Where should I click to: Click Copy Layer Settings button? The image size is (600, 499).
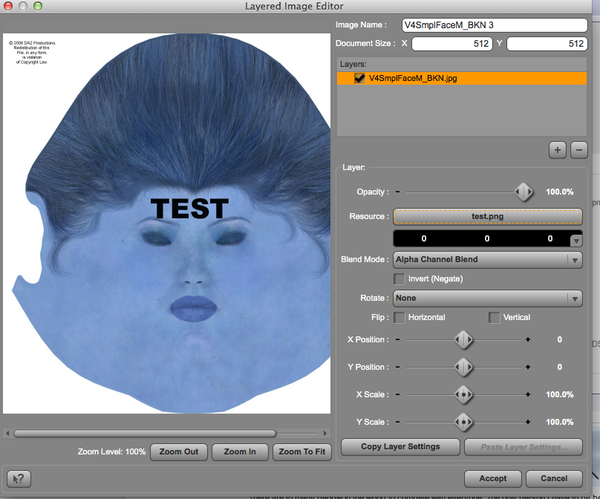400,447
